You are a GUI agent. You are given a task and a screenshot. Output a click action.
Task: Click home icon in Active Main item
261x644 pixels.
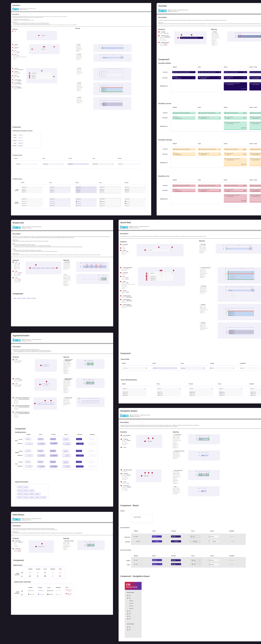pos(211,537)
